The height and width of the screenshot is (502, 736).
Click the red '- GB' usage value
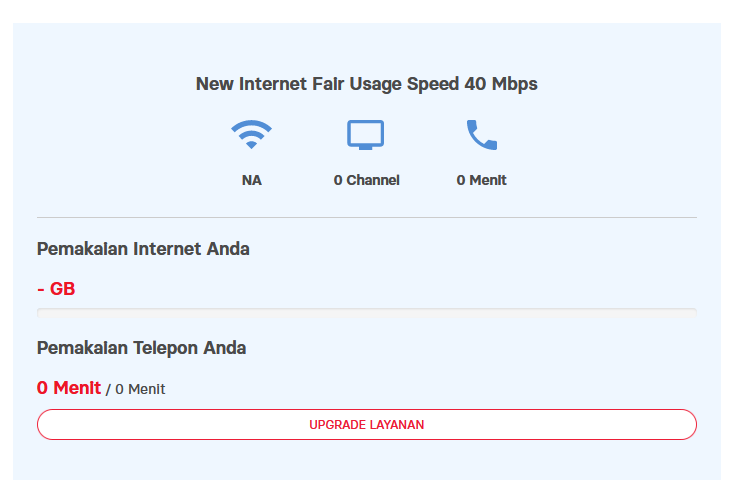[56, 289]
